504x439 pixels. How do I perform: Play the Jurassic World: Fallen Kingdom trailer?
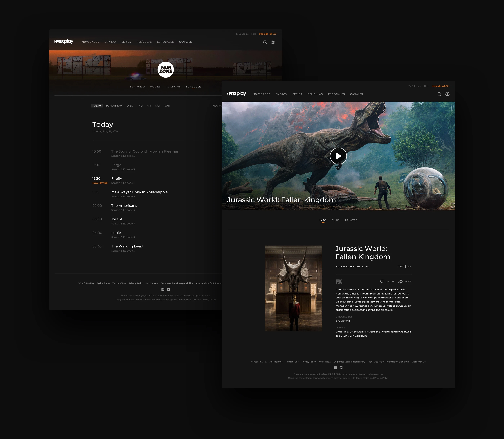(338, 156)
